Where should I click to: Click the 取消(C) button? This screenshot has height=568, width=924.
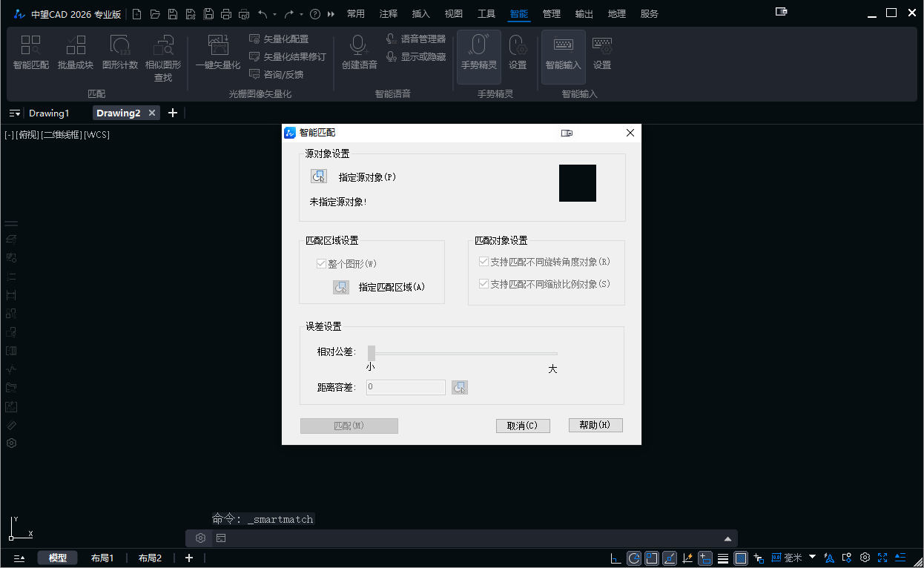coord(523,426)
